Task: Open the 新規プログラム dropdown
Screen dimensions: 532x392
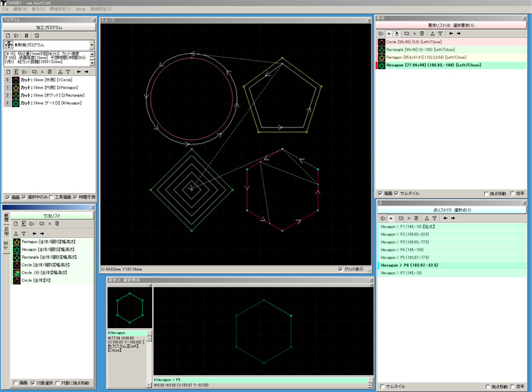Action: tap(92, 46)
